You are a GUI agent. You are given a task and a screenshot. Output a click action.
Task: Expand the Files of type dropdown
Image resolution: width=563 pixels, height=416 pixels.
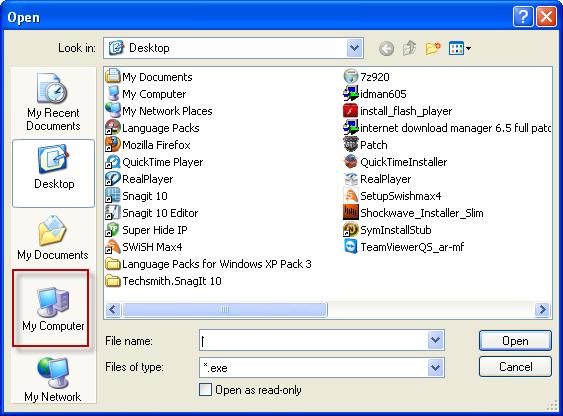click(x=436, y=367)
